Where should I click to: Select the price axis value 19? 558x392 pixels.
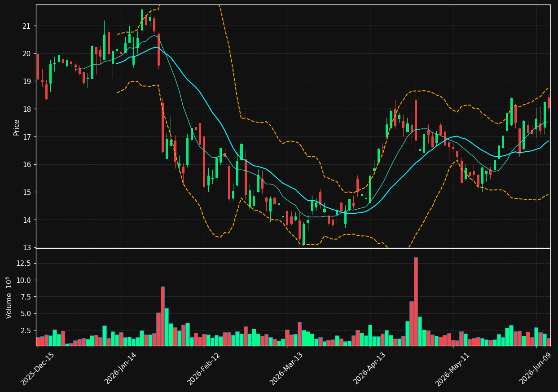click(26, 81)
